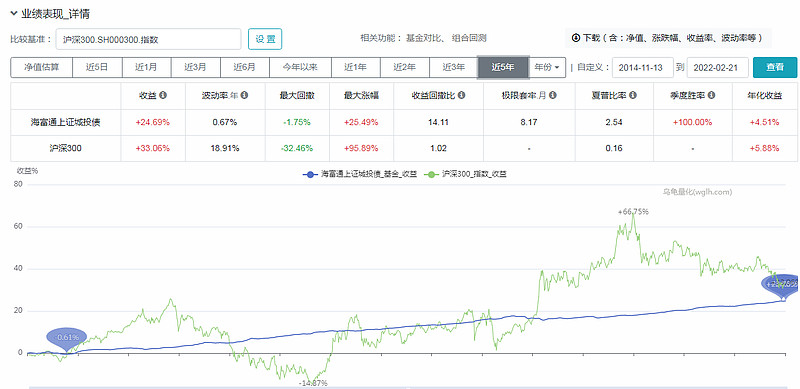Collapse the 业绩表现_详情 section chevron
The image size is (800, 389).
14,14
